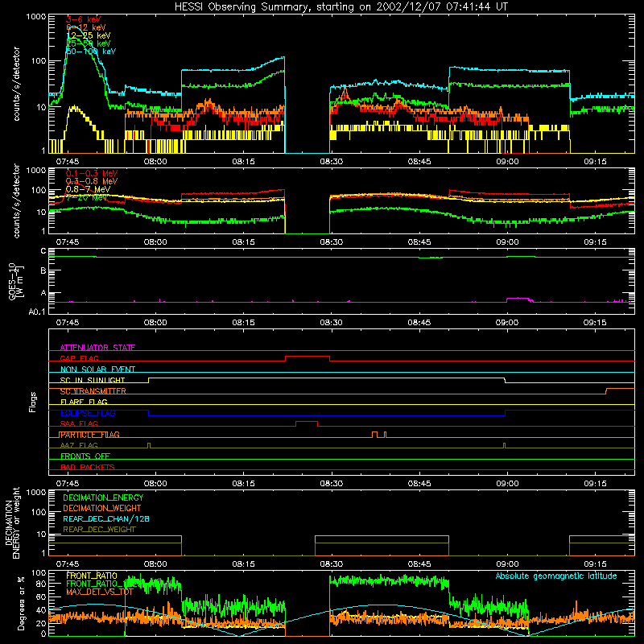Click 09:00 tick under the MeV panel

[x=507, y=242]
